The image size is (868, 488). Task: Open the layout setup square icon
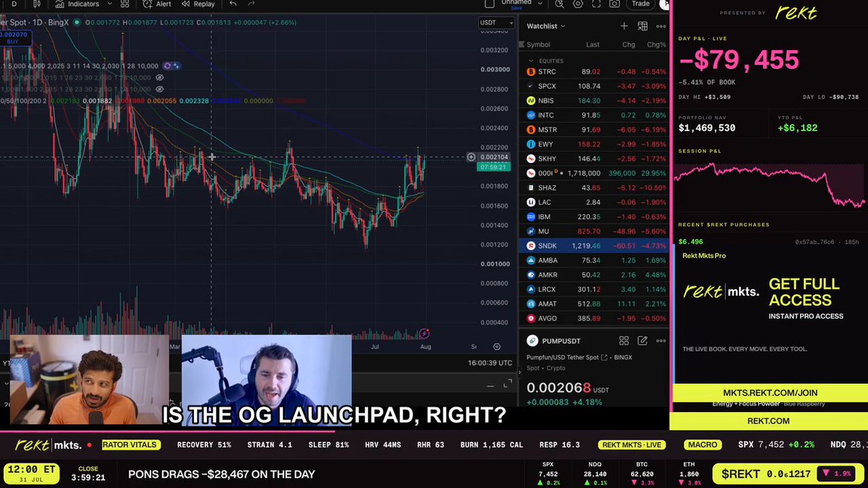coord(490,4)
